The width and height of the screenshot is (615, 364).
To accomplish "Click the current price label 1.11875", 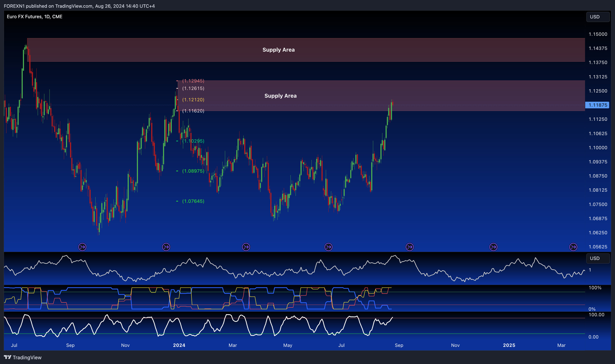I will [597, 105].
